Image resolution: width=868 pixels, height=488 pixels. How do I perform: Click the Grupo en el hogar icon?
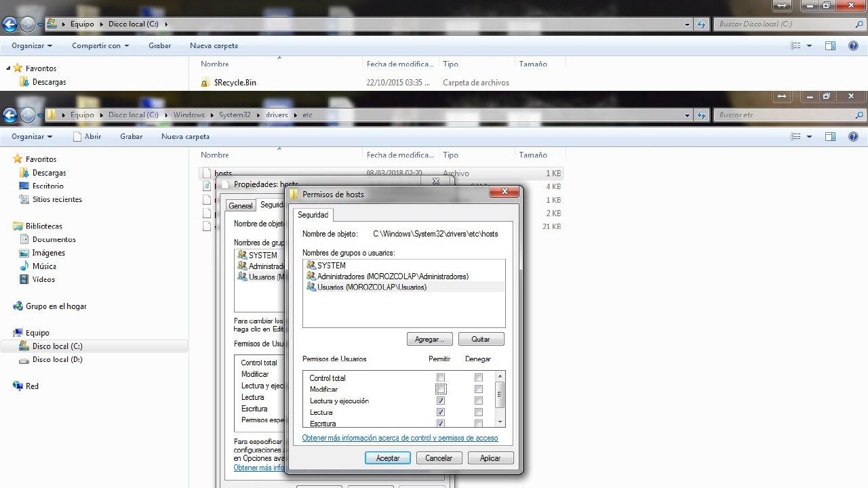18,306
